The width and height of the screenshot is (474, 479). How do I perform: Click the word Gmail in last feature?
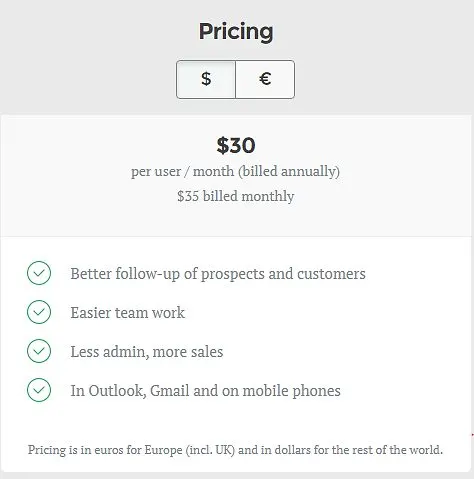[x=170, y=391]
